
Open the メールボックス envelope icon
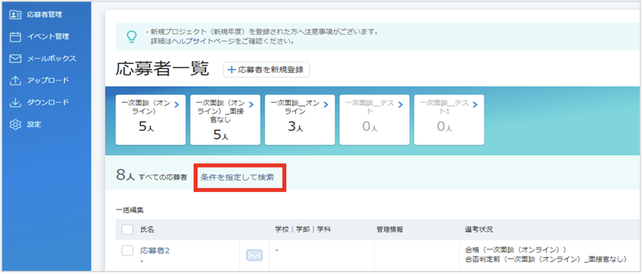click(15, 59)
